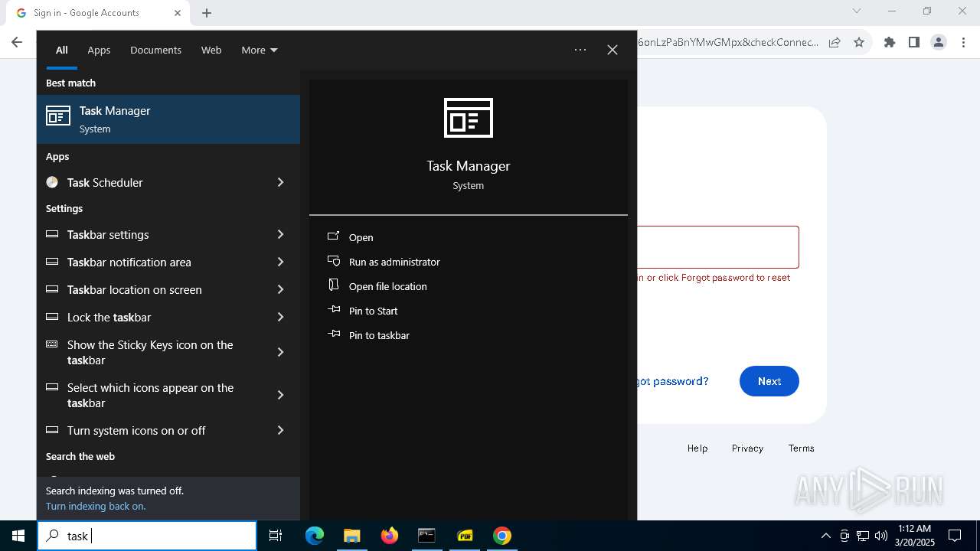This screenshot has width=980, height=551.
Task: Click the Run as administrator shield icon
Action: (x=334, y=261)
